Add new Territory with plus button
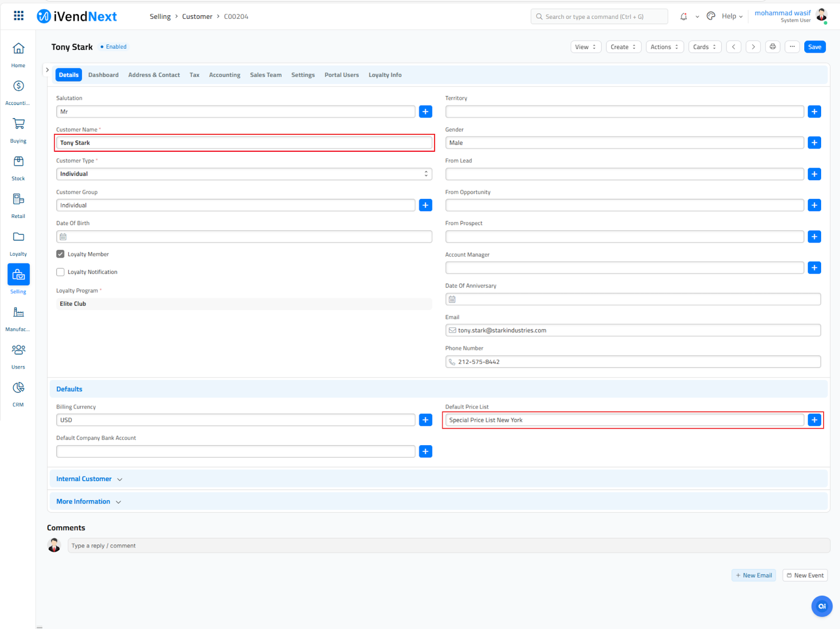 click(814, 111)
